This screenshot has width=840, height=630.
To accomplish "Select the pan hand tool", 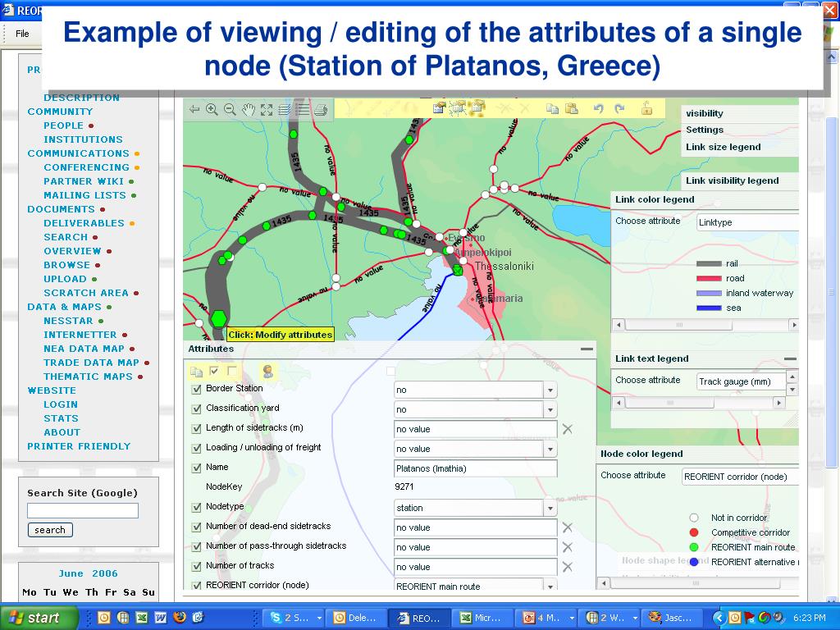I will [249, 109].
